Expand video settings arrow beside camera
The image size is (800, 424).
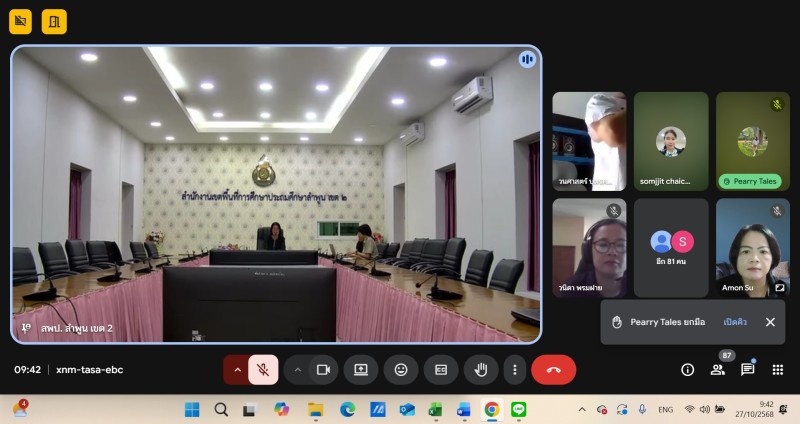pyautogui.click(x=297, y=369)
